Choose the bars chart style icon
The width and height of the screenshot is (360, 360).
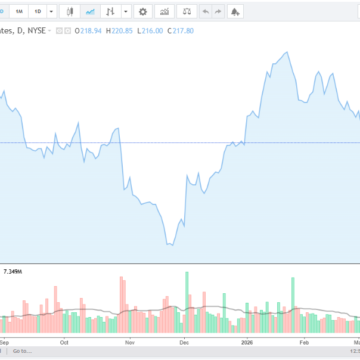tap(110, 12)
